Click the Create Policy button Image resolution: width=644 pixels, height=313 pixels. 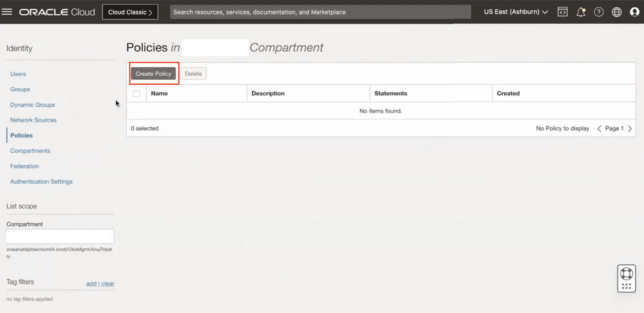click(153, 73)
